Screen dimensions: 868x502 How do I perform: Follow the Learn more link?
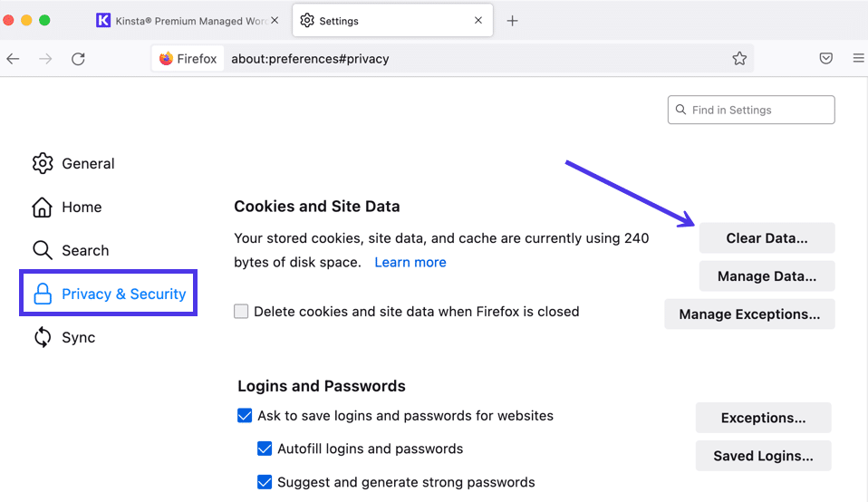click(x=410, y=262)
